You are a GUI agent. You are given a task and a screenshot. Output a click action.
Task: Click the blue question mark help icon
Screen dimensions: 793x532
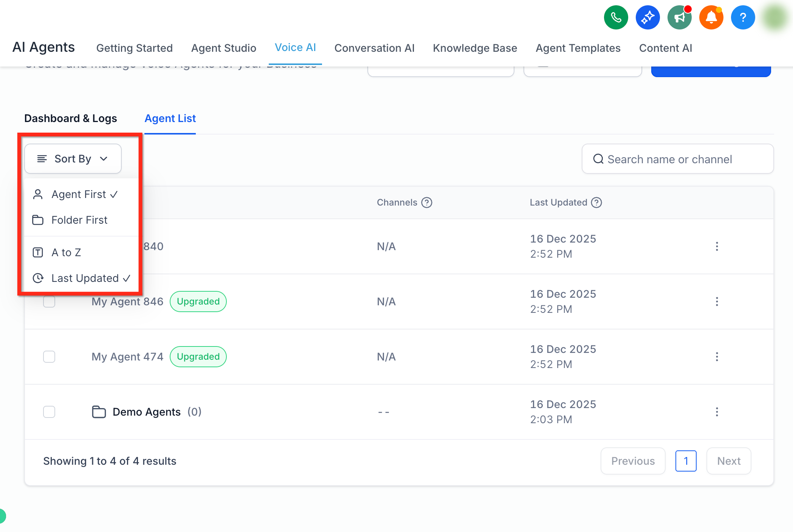[x=743, y=17]
